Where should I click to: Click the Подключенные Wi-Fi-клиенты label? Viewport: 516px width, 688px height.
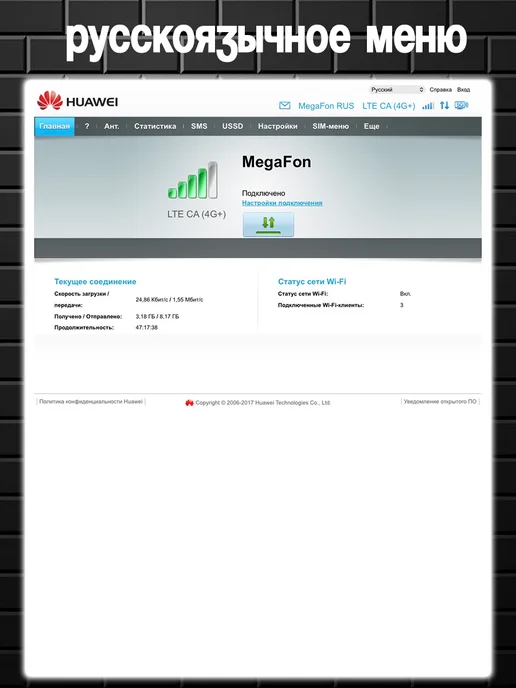321,305
